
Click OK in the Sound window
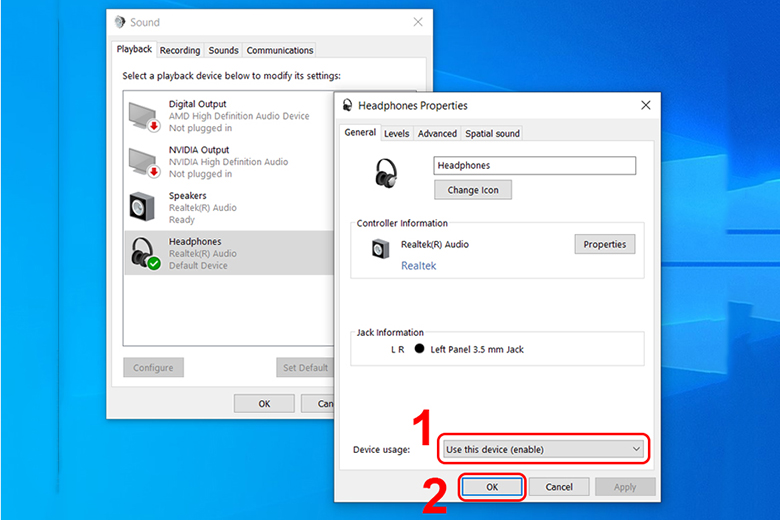click(264, 404)
